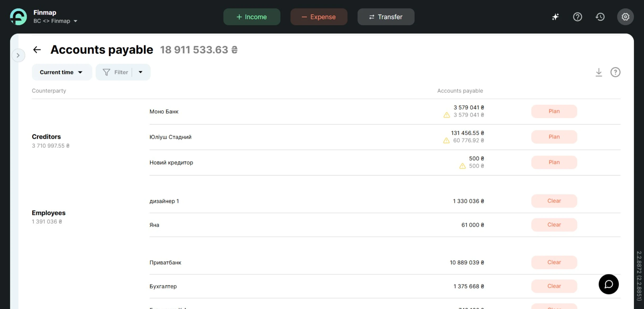Switch to adding an Income
Screen dimensions: 644x309
251,17
